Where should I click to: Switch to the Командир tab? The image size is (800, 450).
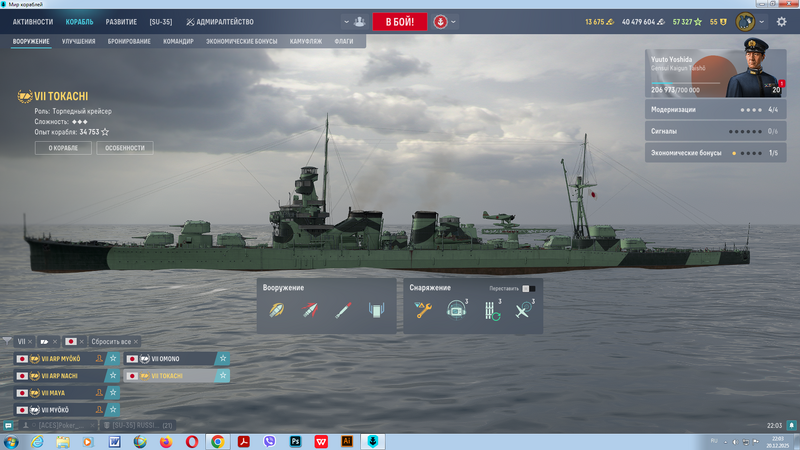(x=178, y=42)
